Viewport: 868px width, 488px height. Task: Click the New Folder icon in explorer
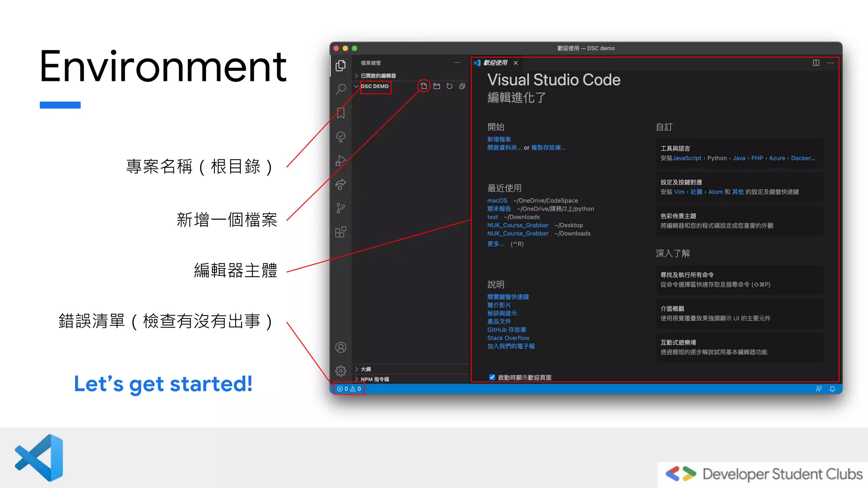pos(437,86)
